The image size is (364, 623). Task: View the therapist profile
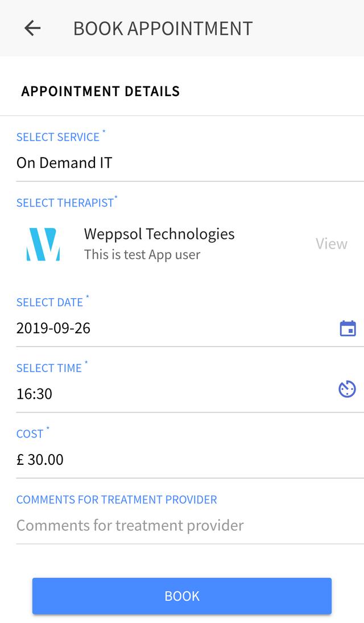tap(332, 244)
